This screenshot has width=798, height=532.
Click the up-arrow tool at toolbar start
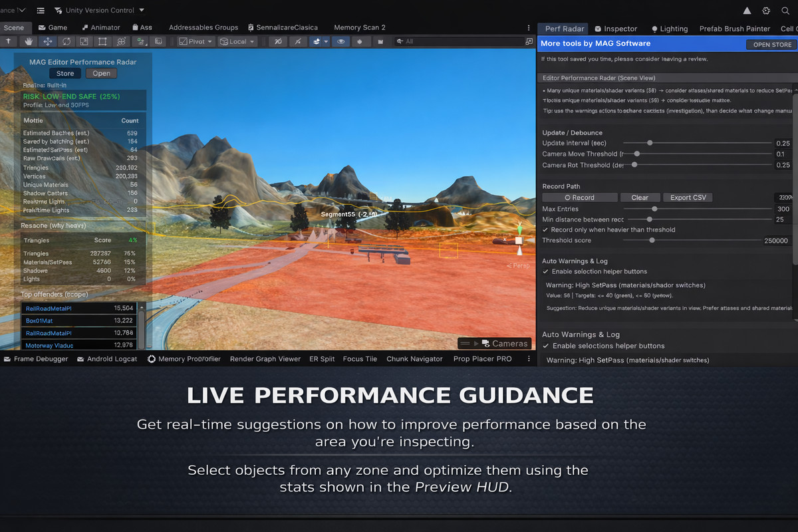[x=9, y=41]
